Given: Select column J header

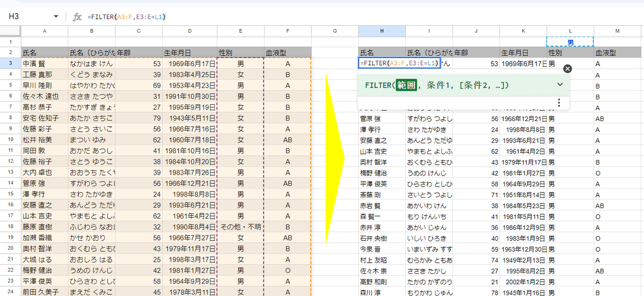Looking at the screenshot, I should pyautogui.click(x=477, y=31).
